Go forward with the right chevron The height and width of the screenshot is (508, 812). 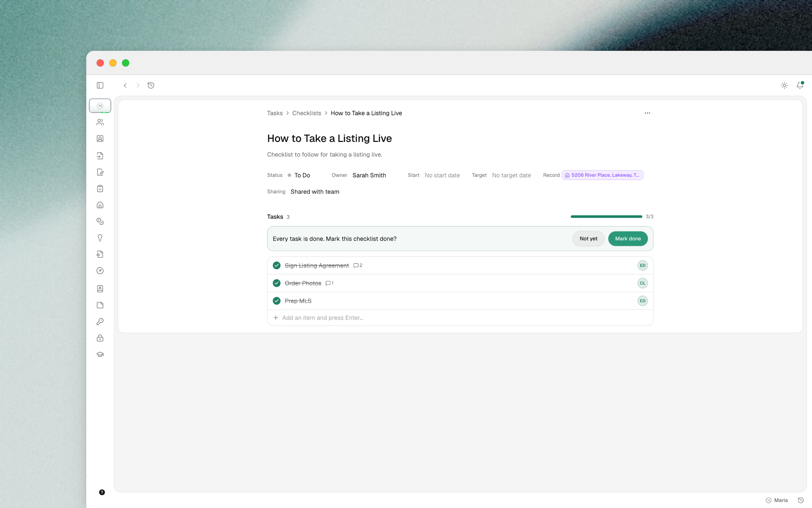pos(138,85)
